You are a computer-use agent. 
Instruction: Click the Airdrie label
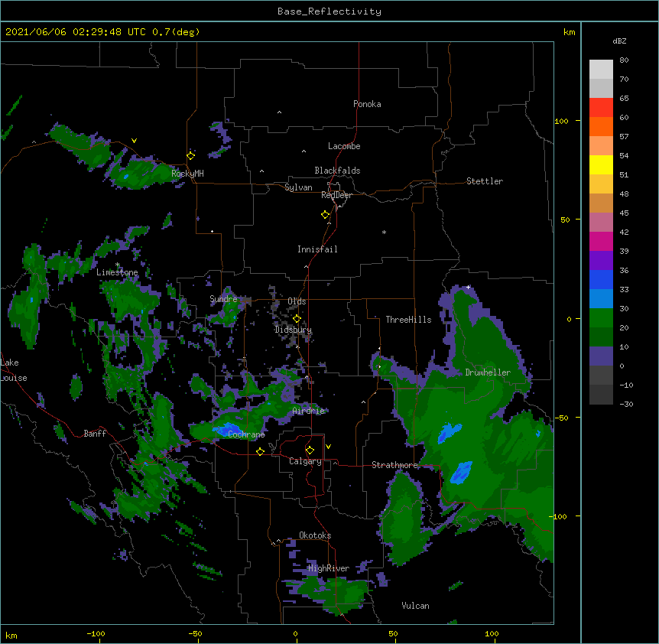(x=309, y=411)
